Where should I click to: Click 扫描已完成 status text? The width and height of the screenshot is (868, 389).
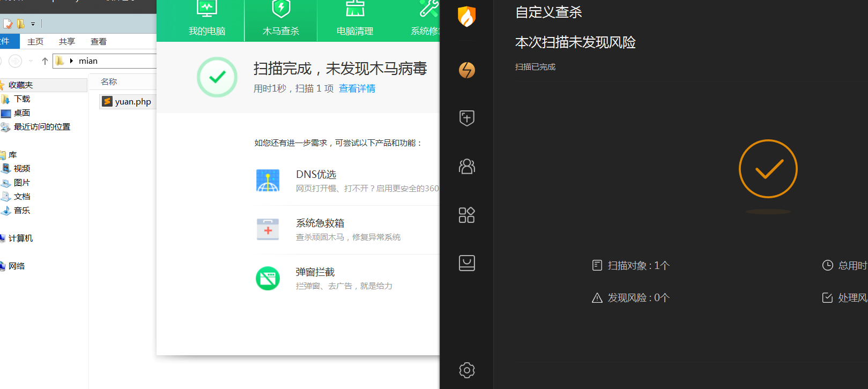tap(535, 67)
